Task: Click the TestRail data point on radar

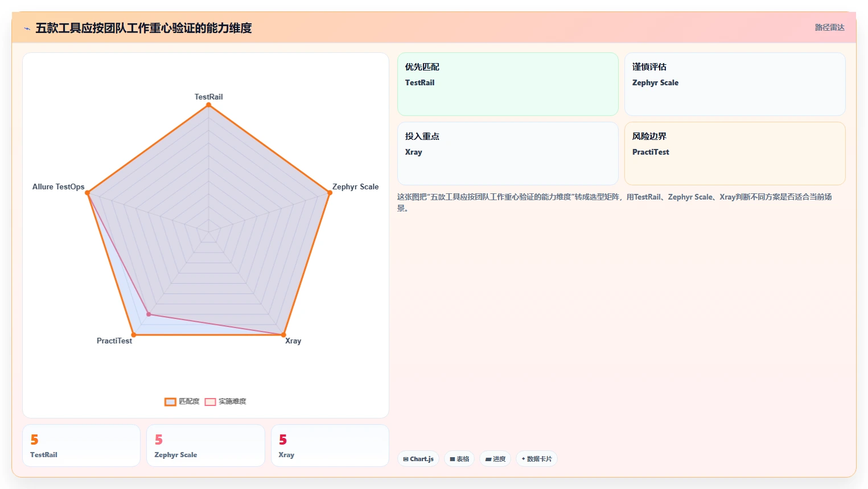Action: [209, 105]
